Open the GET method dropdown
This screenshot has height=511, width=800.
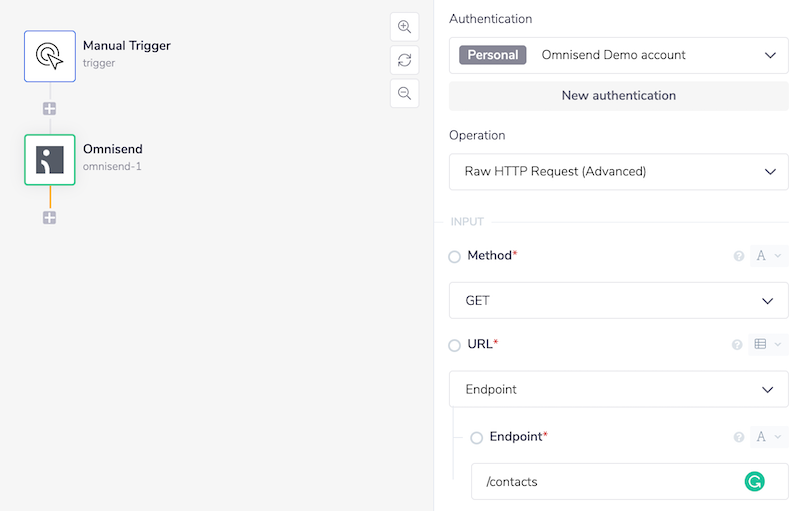click(x=618, y=301)
